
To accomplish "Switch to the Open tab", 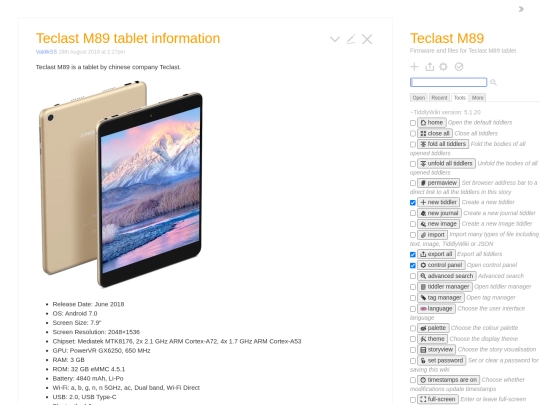I will (x=418, y=98).
